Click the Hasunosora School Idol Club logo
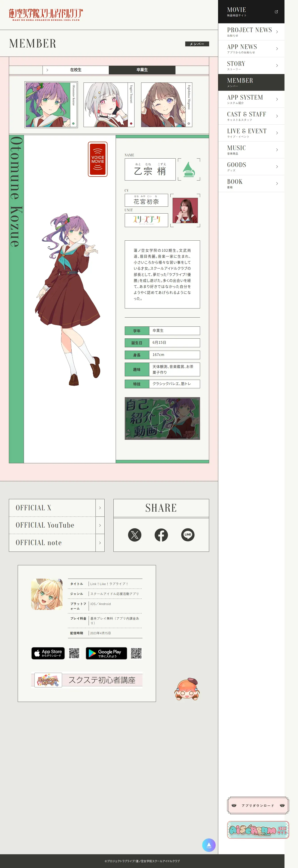 [x=46, y=15]
